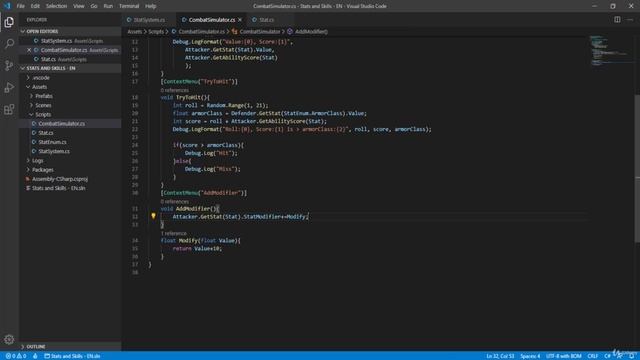Click CRLF line ending status

coord(593,356)
